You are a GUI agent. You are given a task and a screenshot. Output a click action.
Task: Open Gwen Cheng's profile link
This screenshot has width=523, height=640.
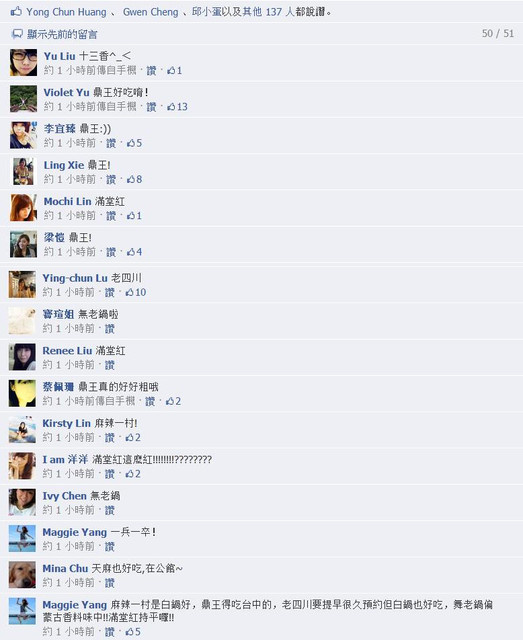(x=151, y=12)
